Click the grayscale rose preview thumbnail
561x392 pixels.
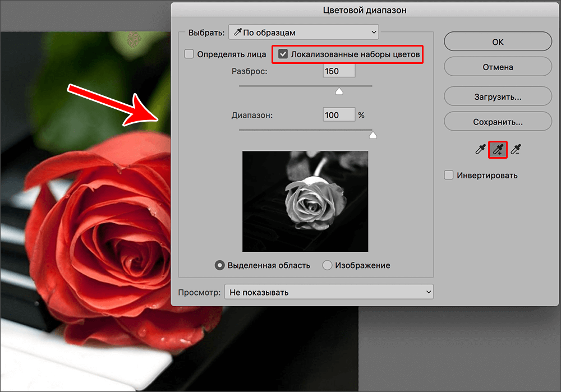pyautogui.click(x=305, y=201)
